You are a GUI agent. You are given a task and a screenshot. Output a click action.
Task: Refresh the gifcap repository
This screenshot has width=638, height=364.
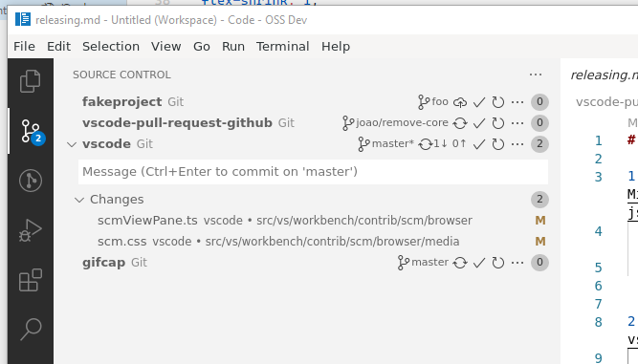pyautogui.click(x=498, y=263)
